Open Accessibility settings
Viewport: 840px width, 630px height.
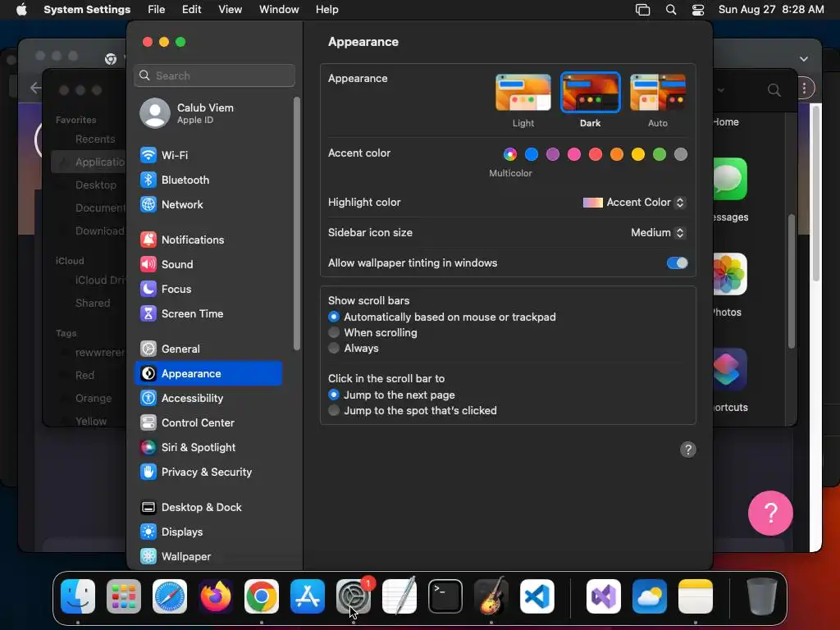[208, 399]
